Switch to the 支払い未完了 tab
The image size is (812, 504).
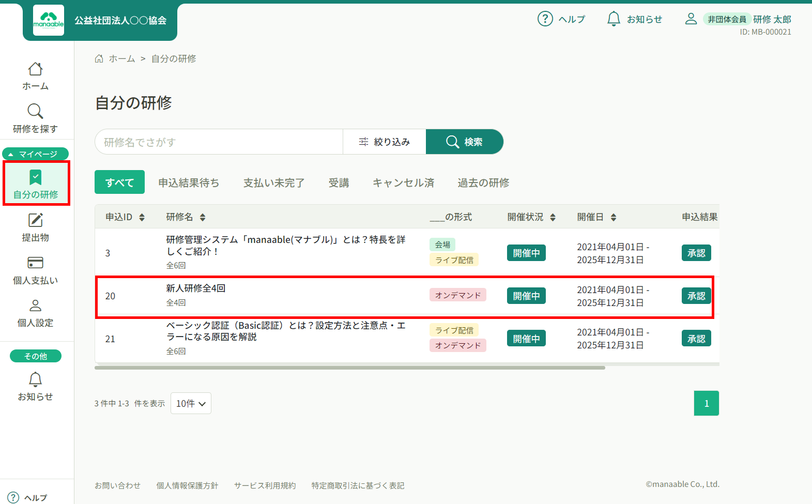click(x=274, y=182)
